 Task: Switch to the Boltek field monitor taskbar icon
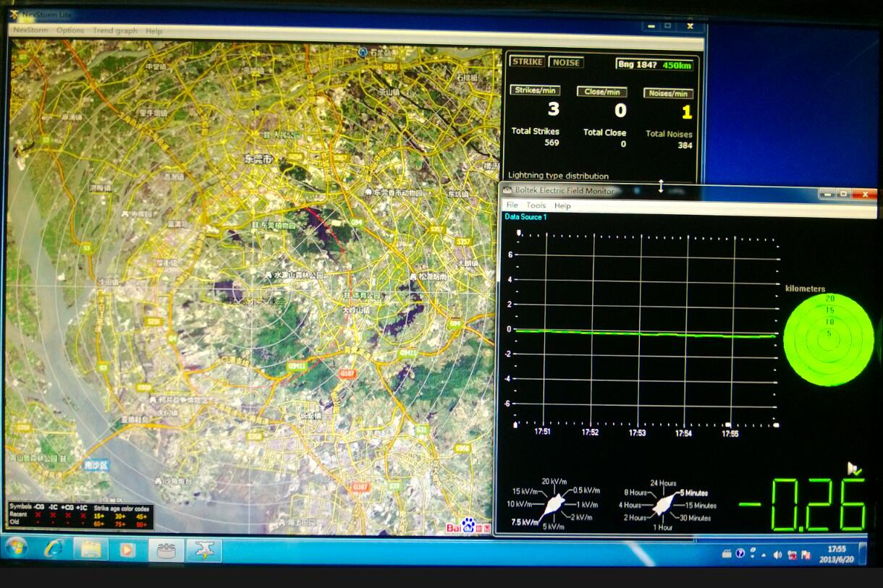click(x=166, y=550)
